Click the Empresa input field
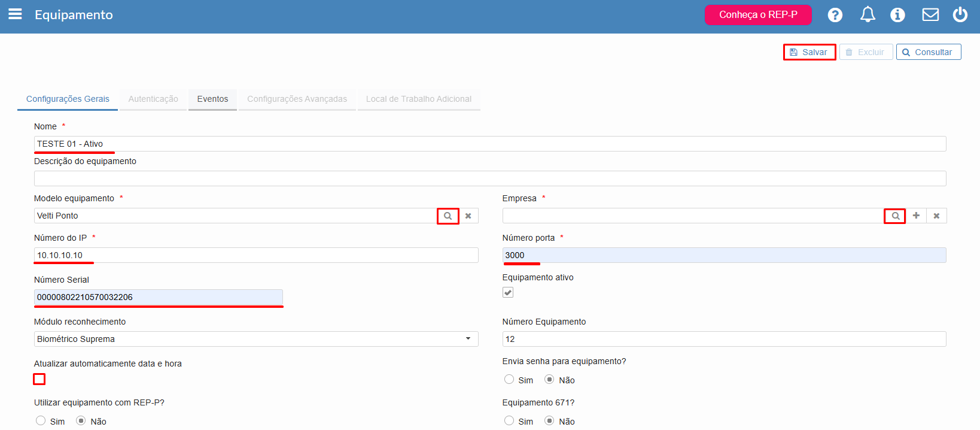This screenshot has width=980, height=430. click(x=693, y=216)
